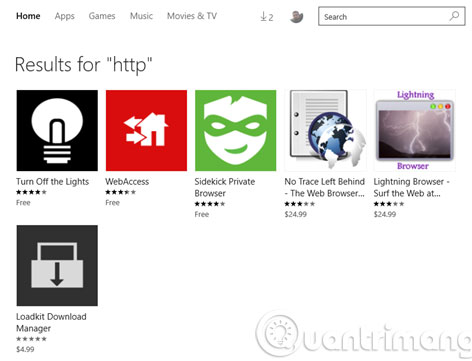Click $24.99 price under No Trace Left Behind
This screenshot has height=361, width=472.
(x=296, y=214)
